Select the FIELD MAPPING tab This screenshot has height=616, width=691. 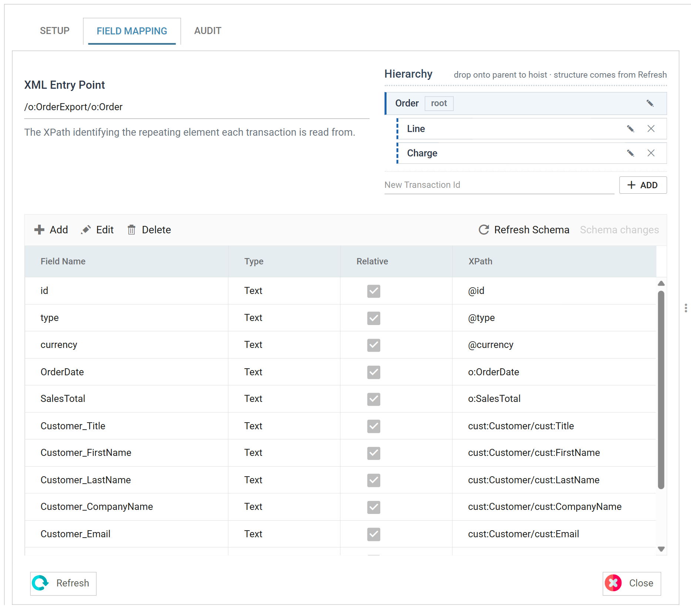[x=132, y=31]
